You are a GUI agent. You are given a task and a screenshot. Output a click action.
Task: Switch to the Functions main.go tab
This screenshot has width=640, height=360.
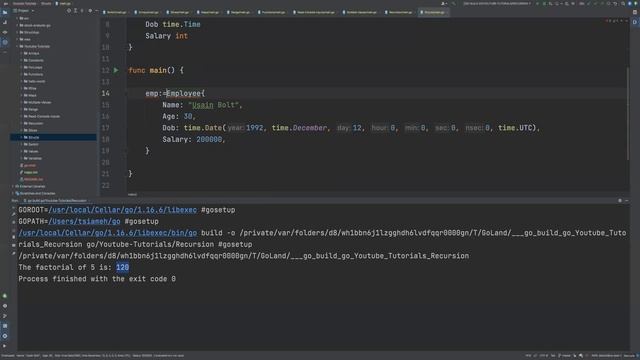272,12
